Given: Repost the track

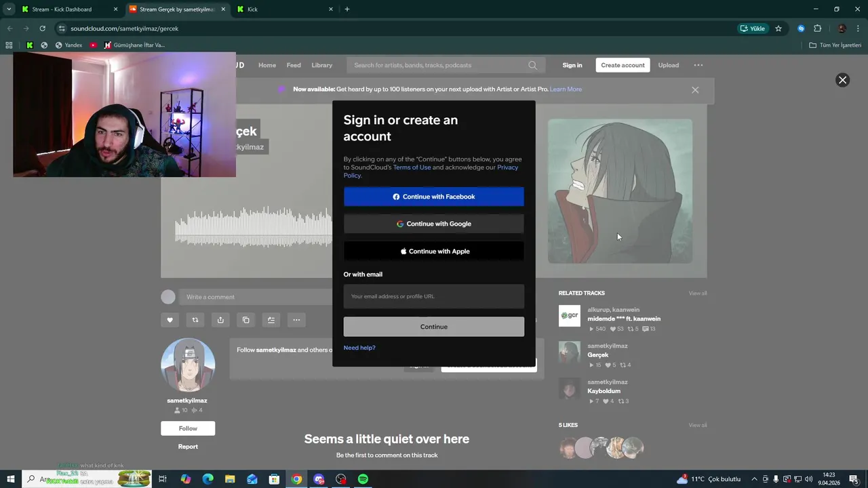Looking at the screenshot, I should (x=195, y=320).
